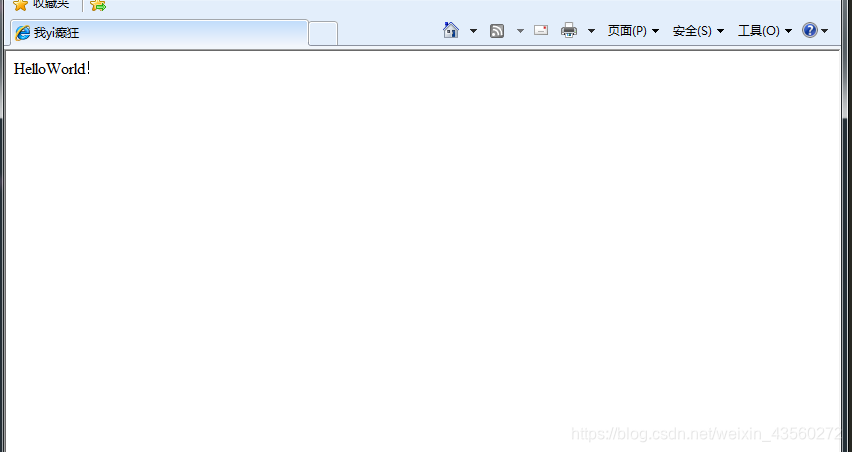
Task: Click the Help question mark icon
Action: coord(810,30)
